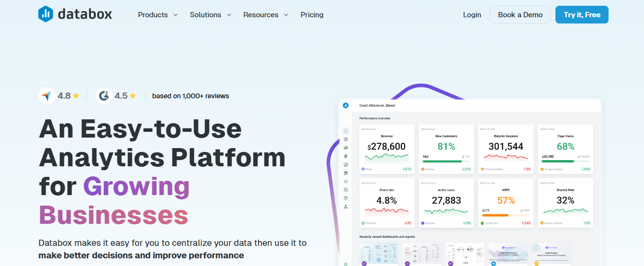Click the 27,883 Active users value

(x=446, y=200)
